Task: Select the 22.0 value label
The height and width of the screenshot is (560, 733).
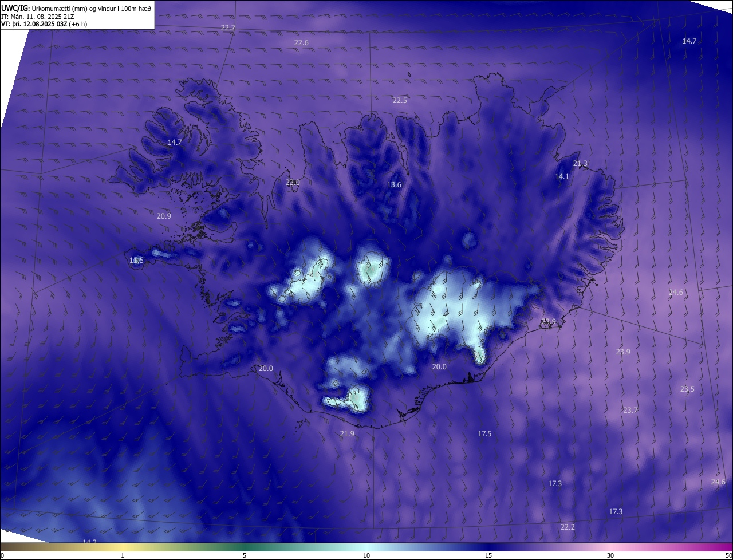Action: tap(293, 183)
